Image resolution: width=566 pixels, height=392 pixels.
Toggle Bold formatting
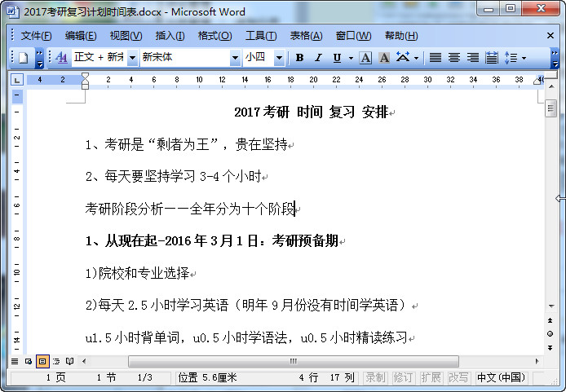click(x=299, y=58)
